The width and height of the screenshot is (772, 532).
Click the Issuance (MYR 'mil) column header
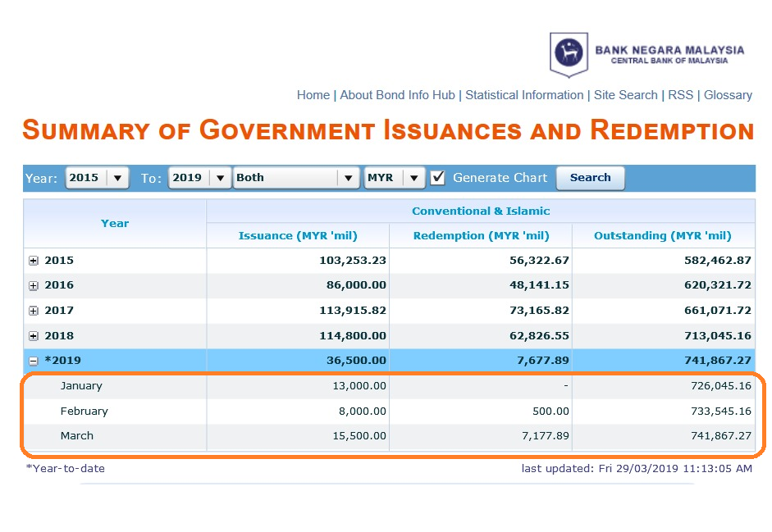pyautogui.click(x=298, y=236)
